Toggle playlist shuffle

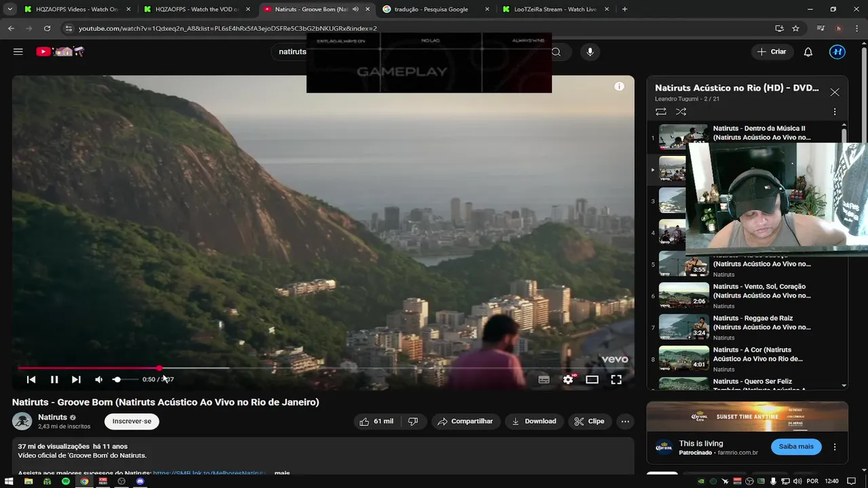[682, 111]
